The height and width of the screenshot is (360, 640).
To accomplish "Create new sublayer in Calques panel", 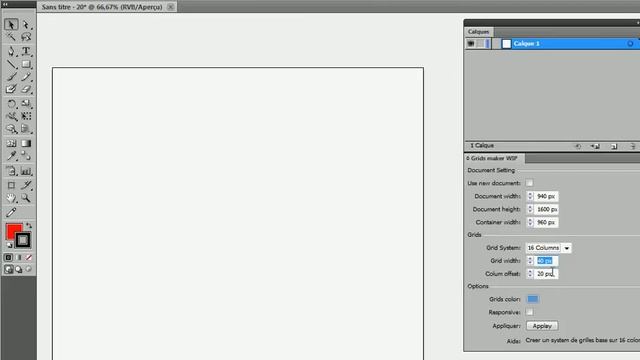I will (x=595, y=146).
